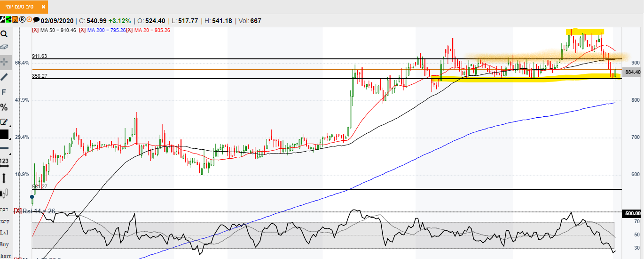Open the note edit tool
Viewport: 644px width, 259px height.
point(4,121)
